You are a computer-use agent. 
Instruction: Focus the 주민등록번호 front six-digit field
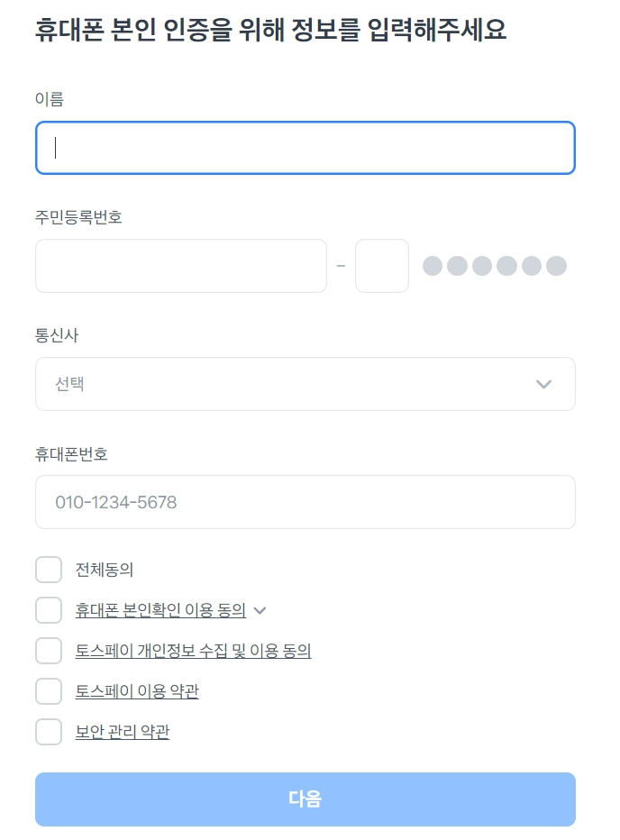[180, 266]
